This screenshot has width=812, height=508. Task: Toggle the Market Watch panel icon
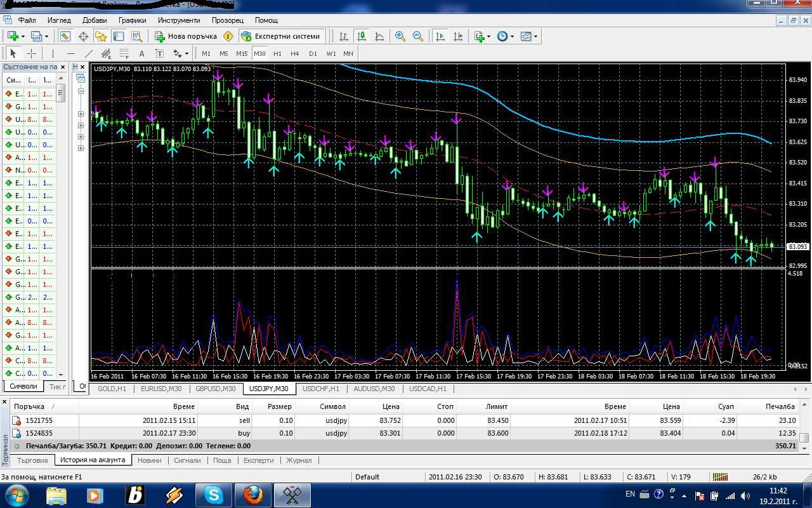[x=65, y=36]
